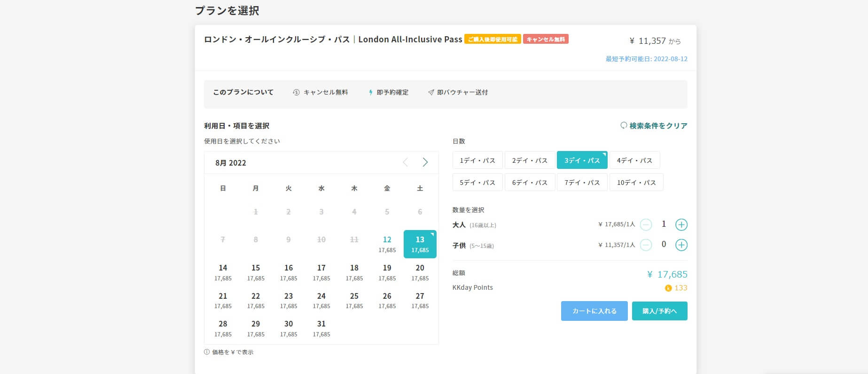This screenshot has width=868, height=374.
Task: Pick August 12 on the calendar
Action: [387, 244]
